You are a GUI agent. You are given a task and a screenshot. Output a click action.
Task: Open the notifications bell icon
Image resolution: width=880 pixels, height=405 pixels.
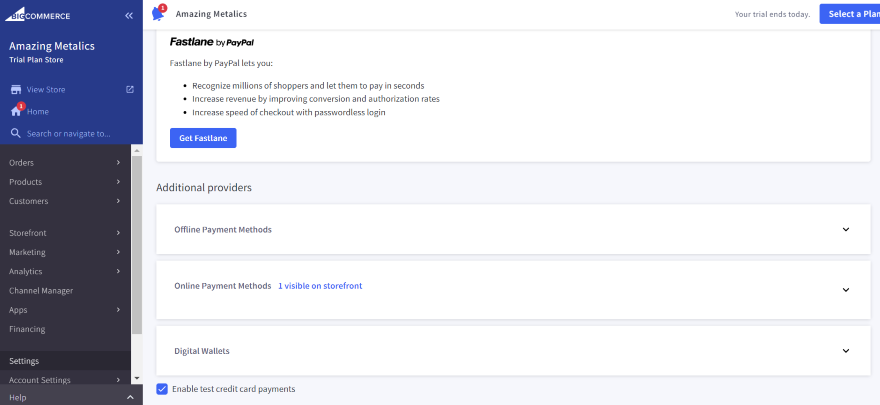(159, 14)
